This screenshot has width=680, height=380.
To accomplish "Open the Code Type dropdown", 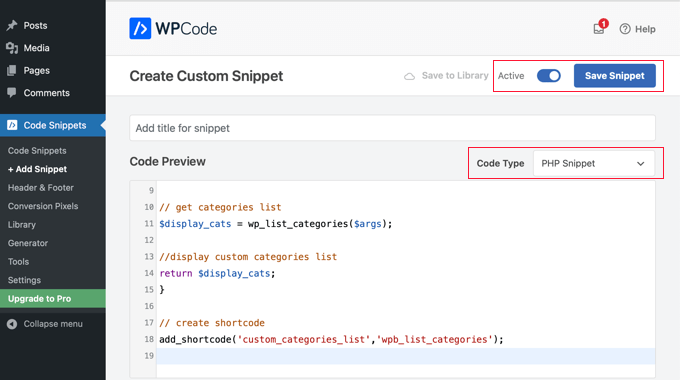I will [x=594, y=164].
